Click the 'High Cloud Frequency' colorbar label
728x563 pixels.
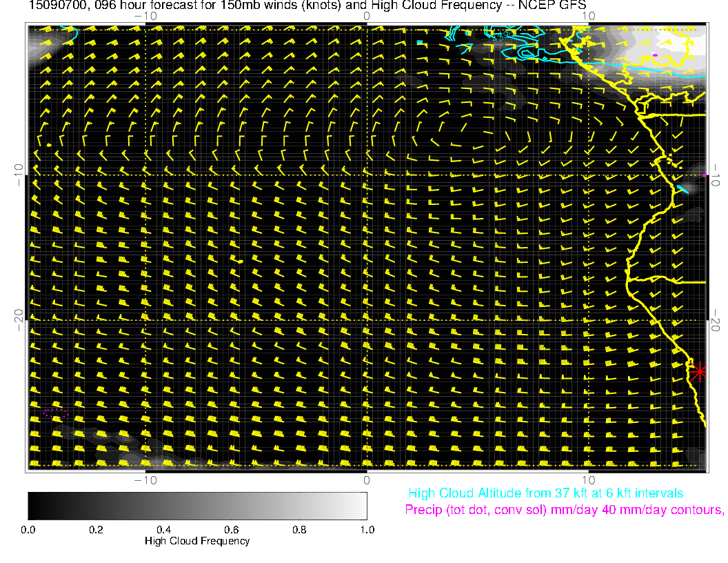pyautogui.click(x=197, y=541)
